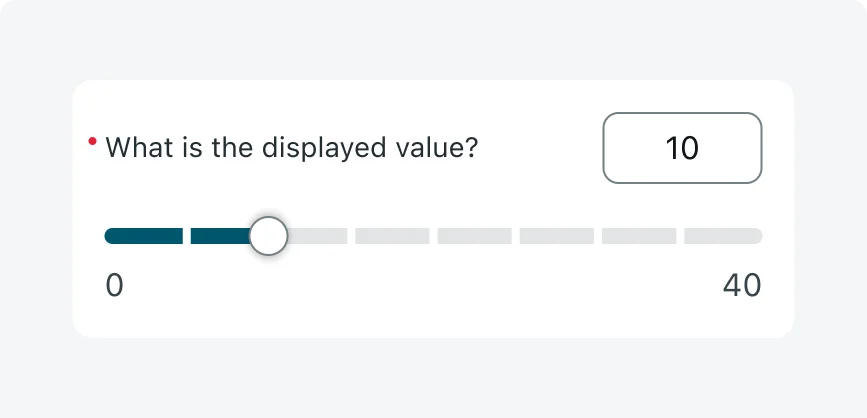867x418 pixels.
Task: Click the "What is the displayed value?" label
Action: click(291, 148)
